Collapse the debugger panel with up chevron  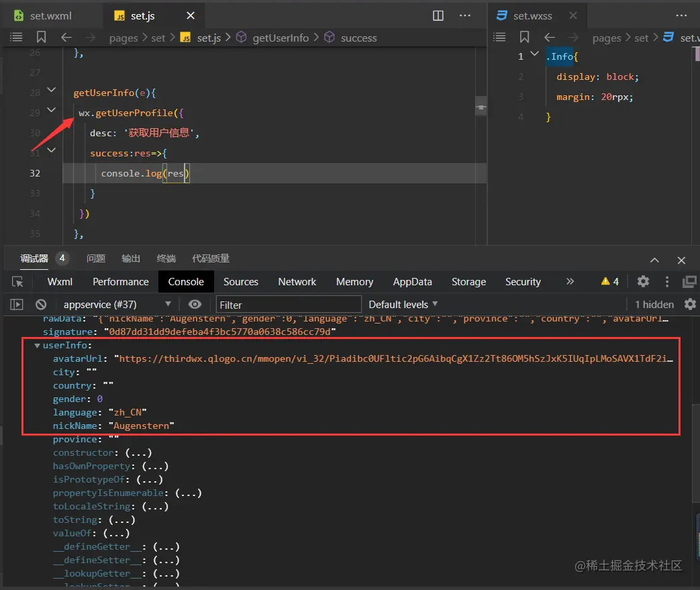click(x=654, y=260)
